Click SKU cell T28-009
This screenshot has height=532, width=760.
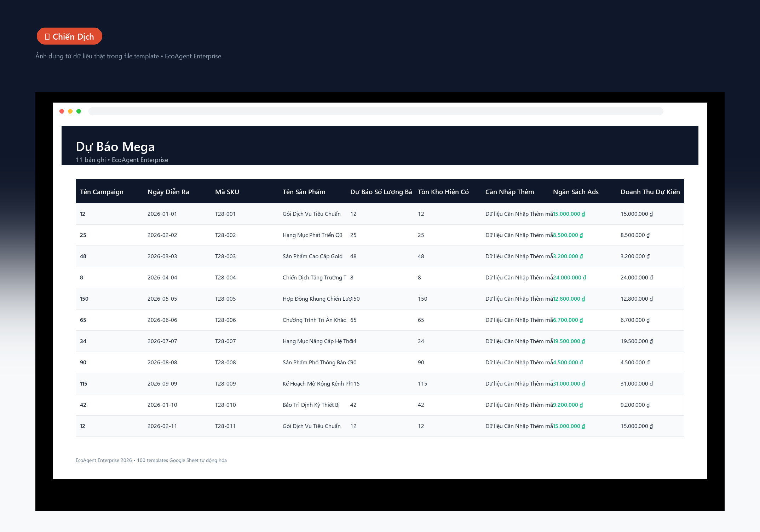[225, 384]
